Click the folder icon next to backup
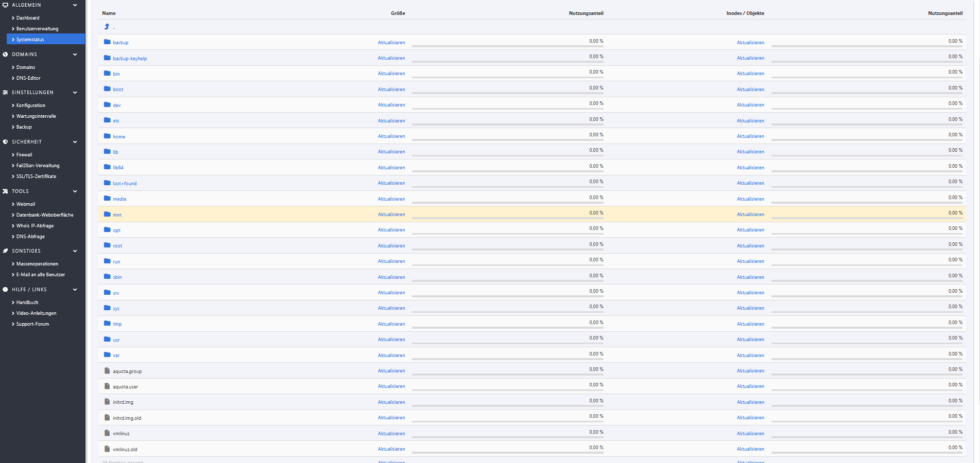Image resolution: width=980 pixels, height=463 pixels. tap(107, 42)
